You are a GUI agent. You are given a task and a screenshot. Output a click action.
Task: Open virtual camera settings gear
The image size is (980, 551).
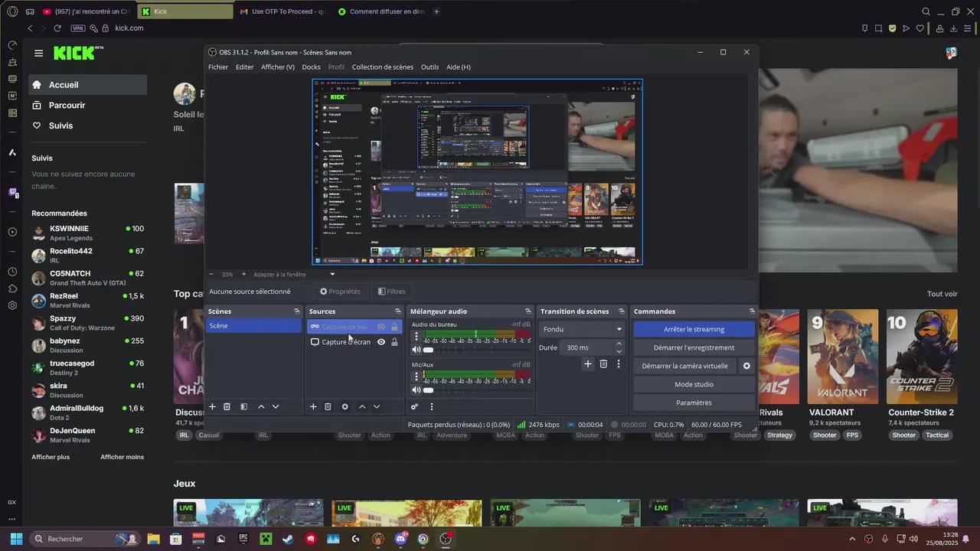pyautogui.click(x=746, y=366)
